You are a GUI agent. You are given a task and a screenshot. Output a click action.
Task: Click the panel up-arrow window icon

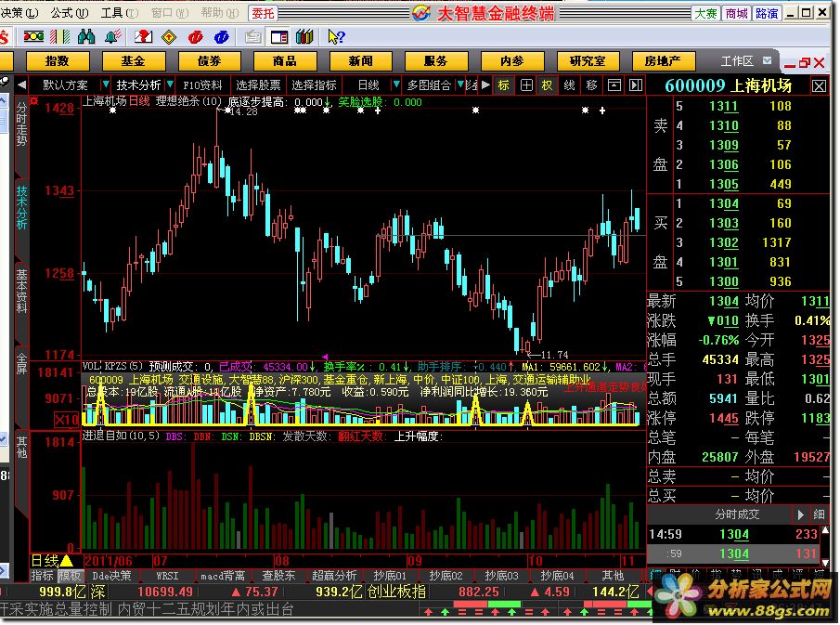614,85
